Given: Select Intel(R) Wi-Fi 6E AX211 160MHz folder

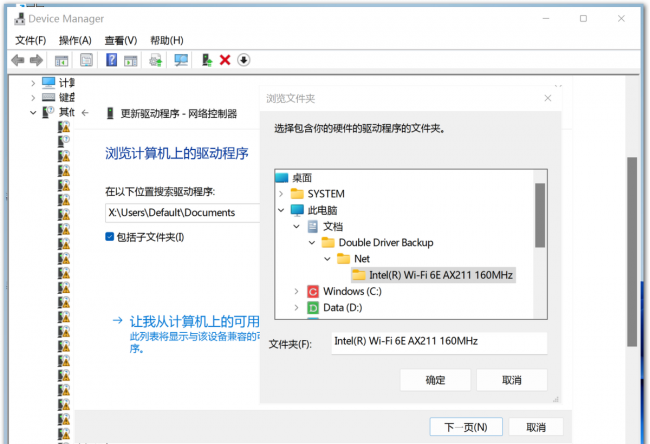Looking at the screenshot, I should pos(433,275).
